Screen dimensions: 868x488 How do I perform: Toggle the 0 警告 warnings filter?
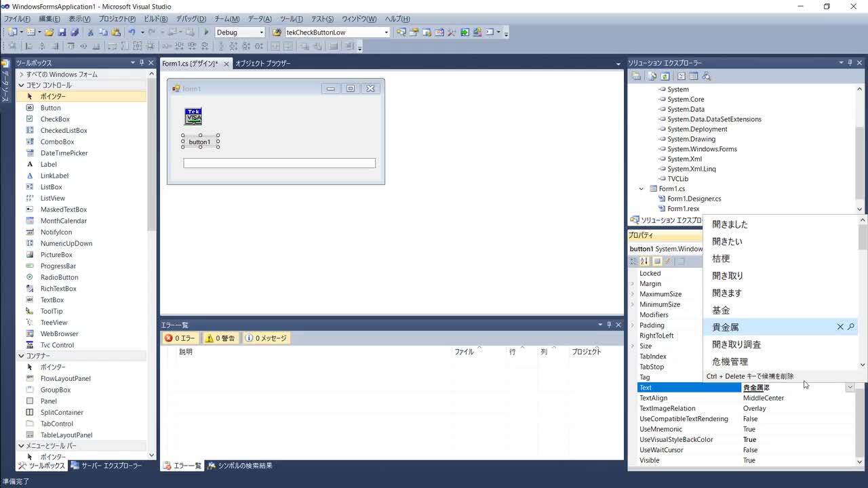(x=220, y=338)
